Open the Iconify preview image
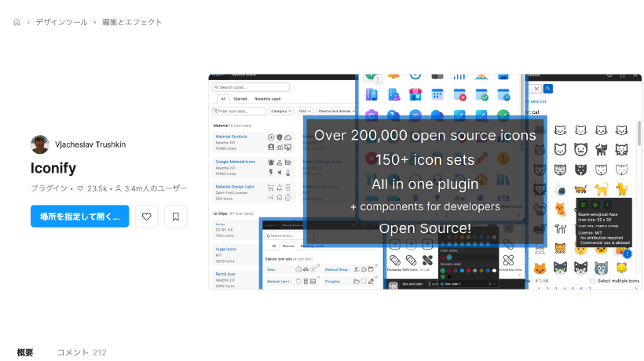 tap(425, 182)
